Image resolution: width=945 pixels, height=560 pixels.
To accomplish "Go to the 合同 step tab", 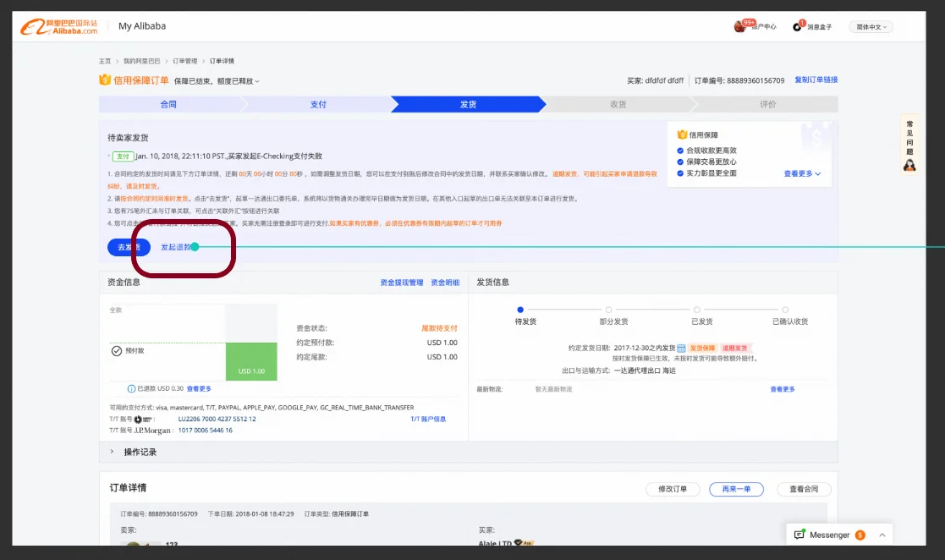I will [168, 104].
